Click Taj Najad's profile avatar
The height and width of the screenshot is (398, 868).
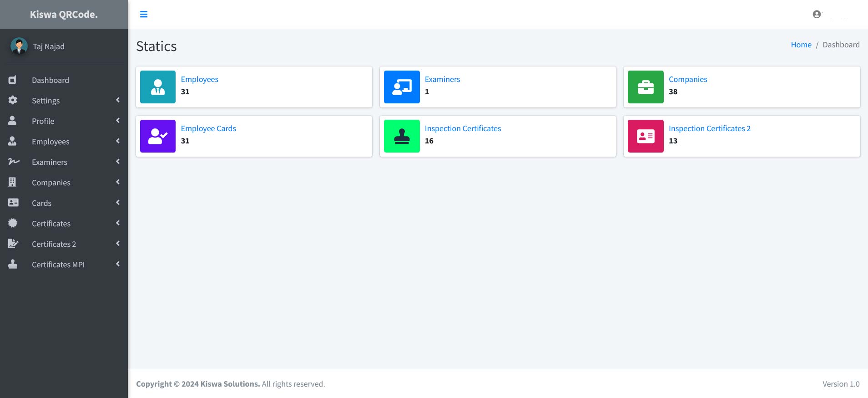[x=19, y=46]
